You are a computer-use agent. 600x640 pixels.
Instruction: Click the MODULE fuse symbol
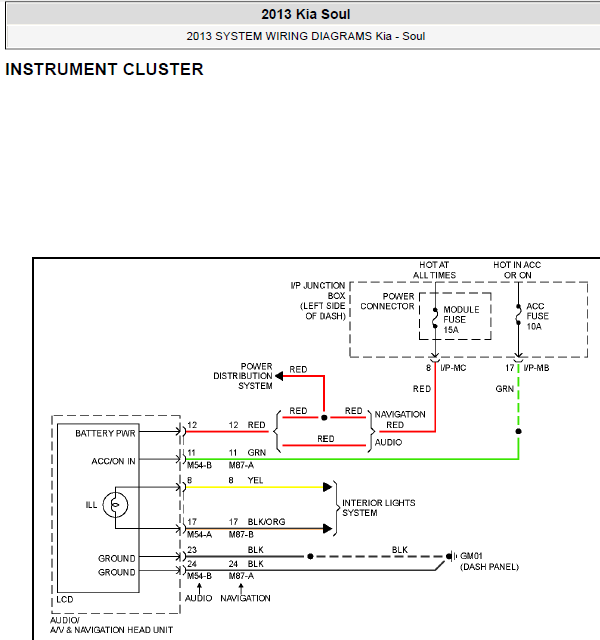point(435,318)
